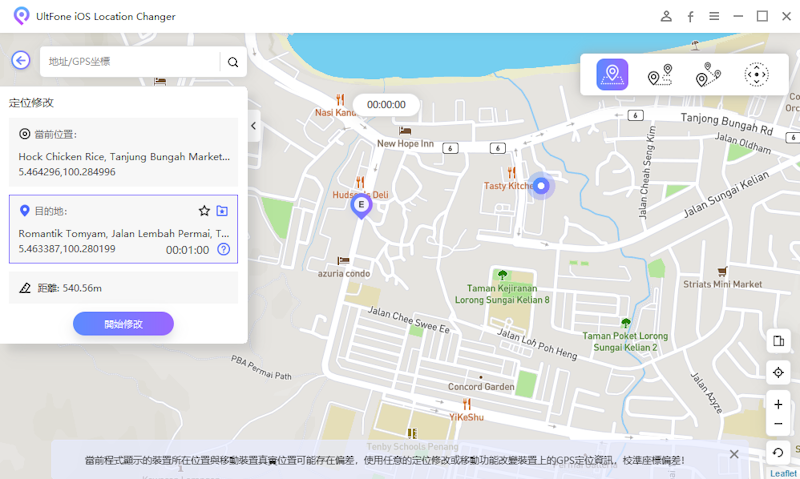Click the back arrow button

[21, 61]
